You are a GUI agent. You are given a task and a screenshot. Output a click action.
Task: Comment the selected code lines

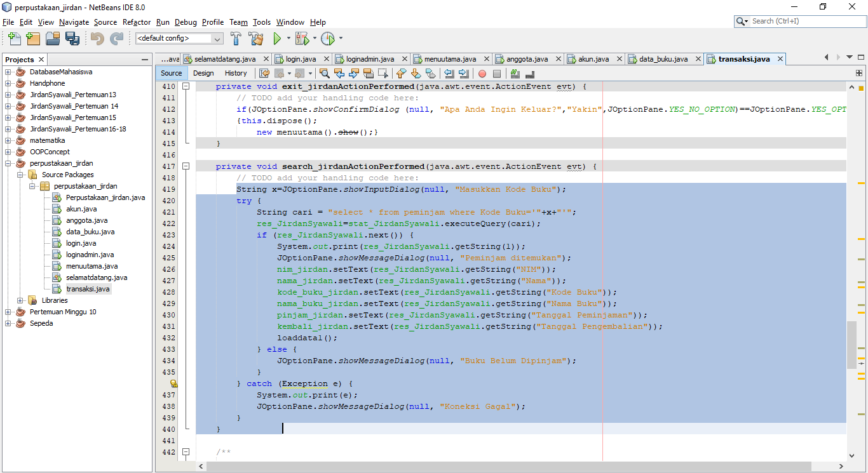tap(515, 73)
